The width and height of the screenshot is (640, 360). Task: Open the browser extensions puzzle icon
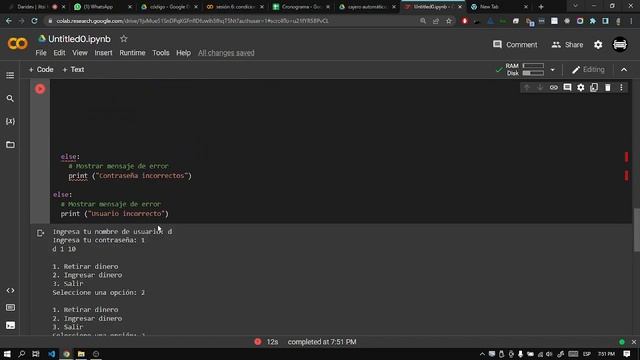pos(593,21)
